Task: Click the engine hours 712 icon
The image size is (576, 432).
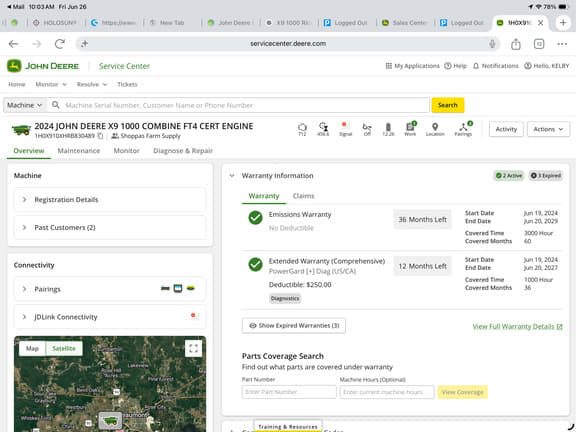Action: 302,129
